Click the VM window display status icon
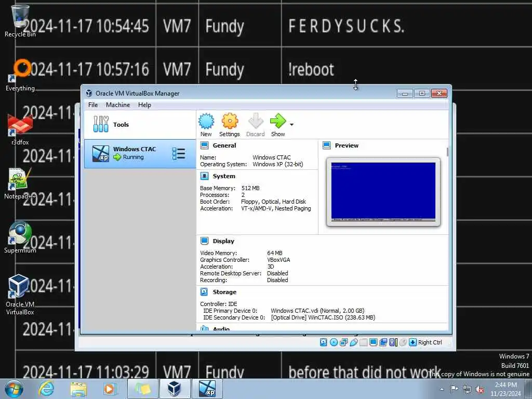 (373, 342)
